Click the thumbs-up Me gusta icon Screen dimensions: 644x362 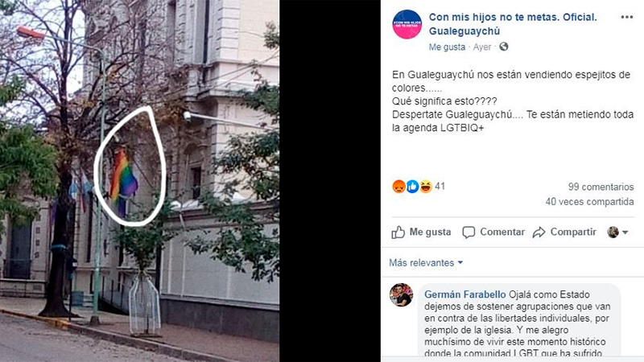tap(398, 232)
